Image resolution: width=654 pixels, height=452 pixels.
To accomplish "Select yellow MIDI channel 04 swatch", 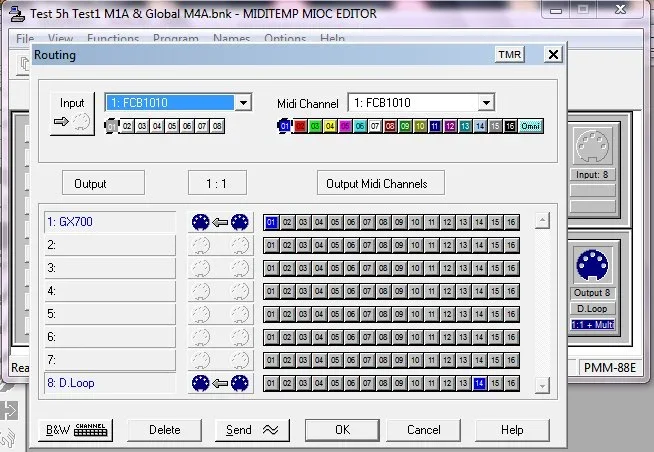I will (330, 126).
